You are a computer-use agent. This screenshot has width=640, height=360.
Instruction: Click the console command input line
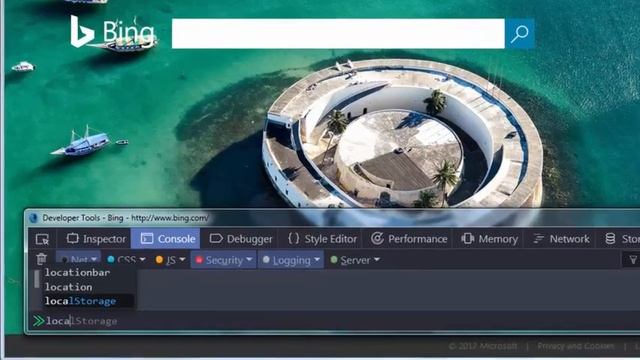pos(335,321)
